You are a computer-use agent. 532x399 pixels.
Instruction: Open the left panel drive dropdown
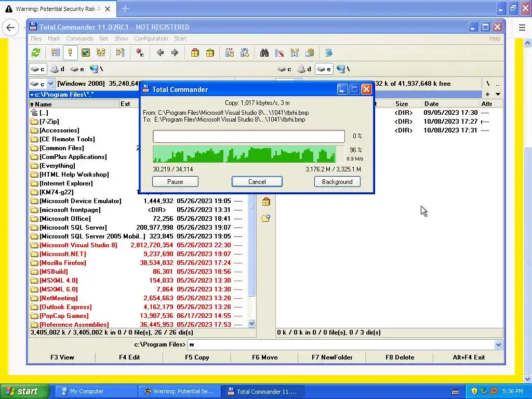click(50, 84)
